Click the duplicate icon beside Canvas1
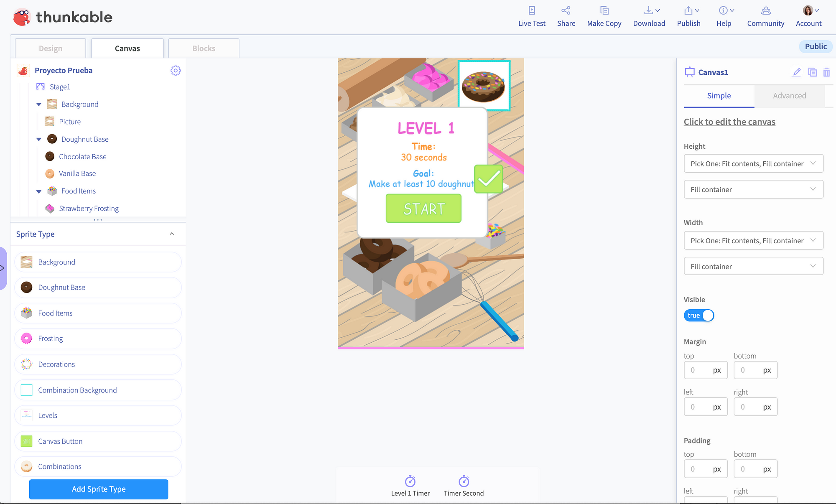This screenshot has height=504, width=836. click(x=812, y=72)
